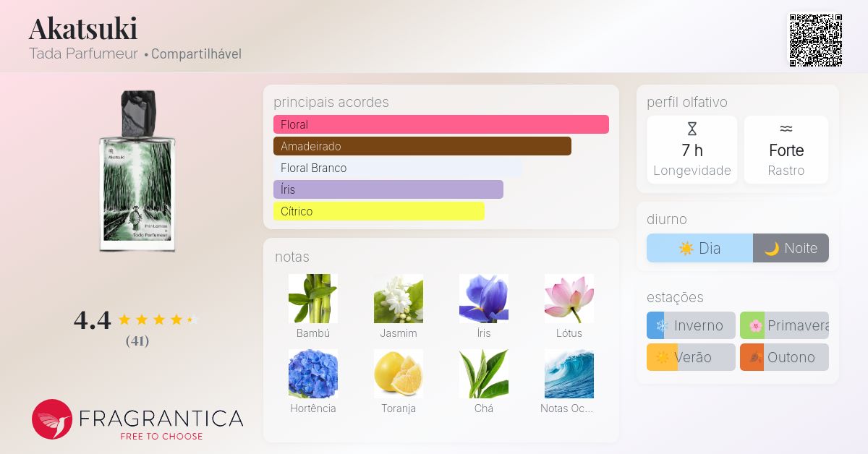868x454 pixels.
Task: Click the notas heading
Action: coord(292,257)
